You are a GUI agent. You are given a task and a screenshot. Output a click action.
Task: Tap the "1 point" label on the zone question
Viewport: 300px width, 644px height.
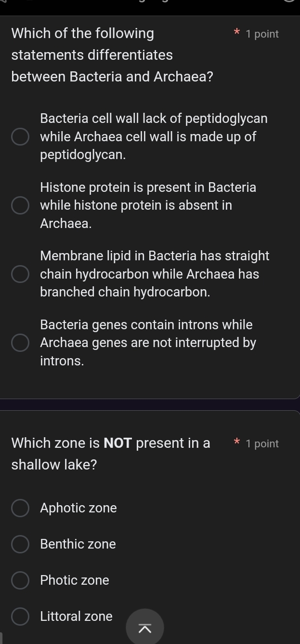tap(263, 443)
